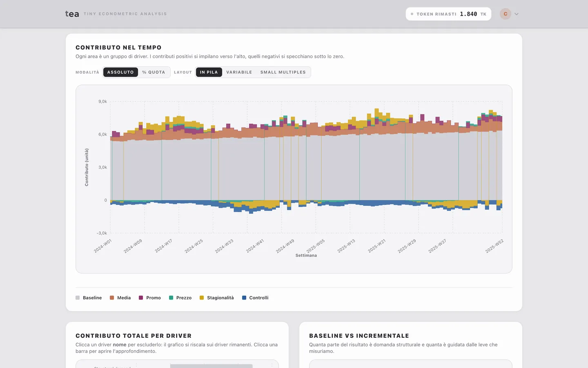
Task: Click the Contributo totale per driver heading
Action: tap(134, 336)
